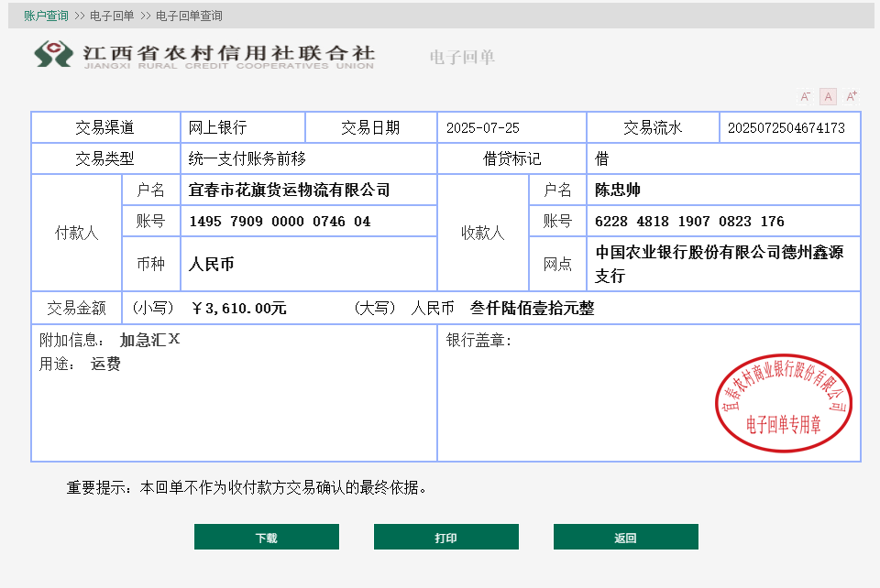Go to the 电子回单 breadcrumb item

(x=112, y=16)
